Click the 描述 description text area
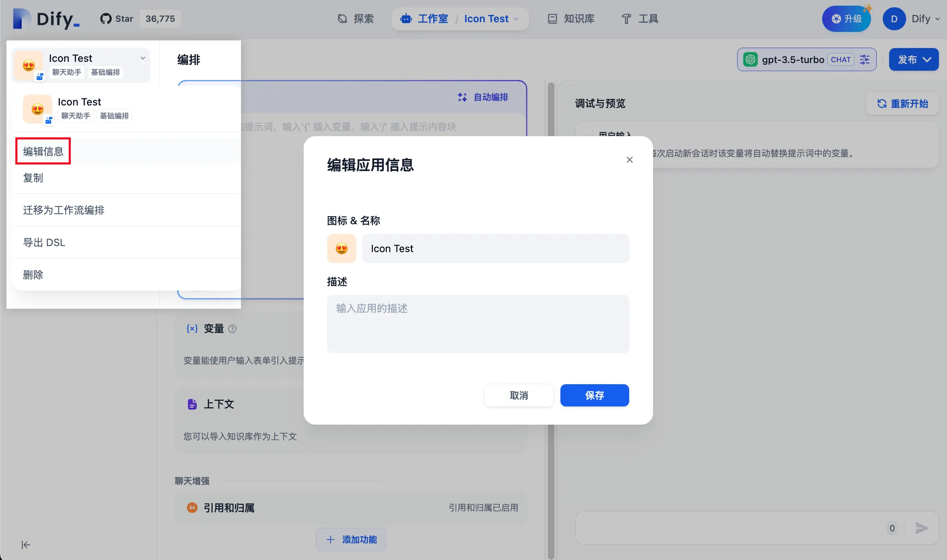This screenshot has width=947, height=560. [478, 324]
